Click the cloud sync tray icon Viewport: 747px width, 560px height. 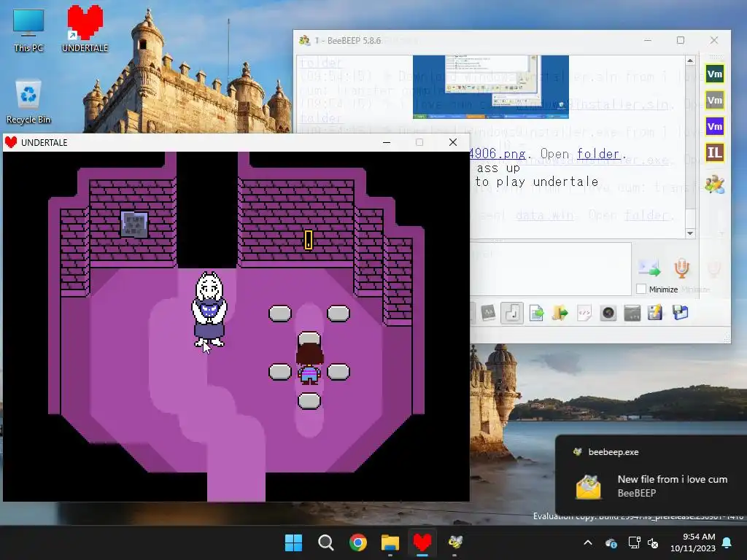coord(611,542)
